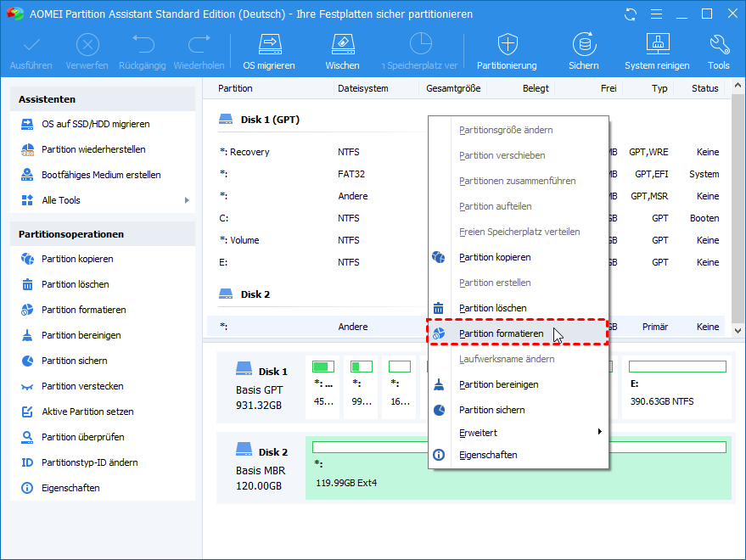The image size is (746, 560).
Task: Open the hamburger menu in title bar
Action: [x=657, y=14]
